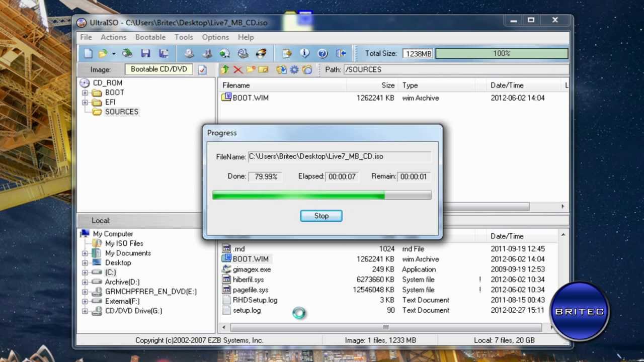Open the Options menu

click(x=215, y=37)
